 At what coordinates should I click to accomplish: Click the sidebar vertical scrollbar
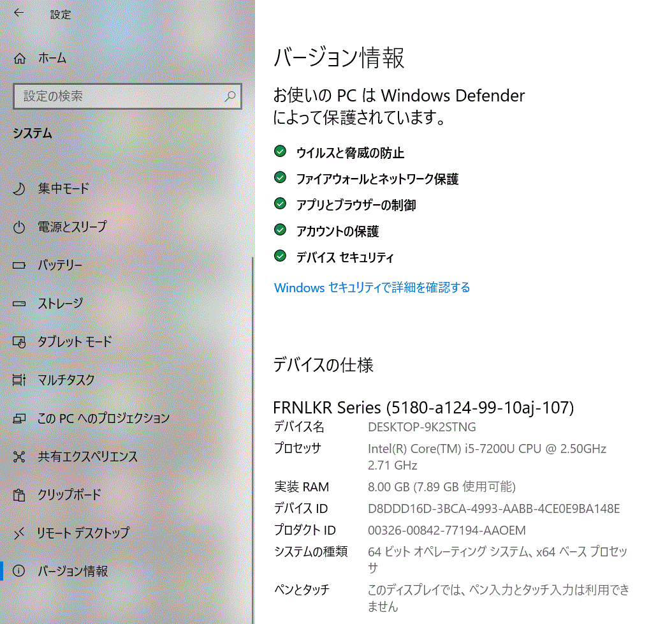(253, 440)
